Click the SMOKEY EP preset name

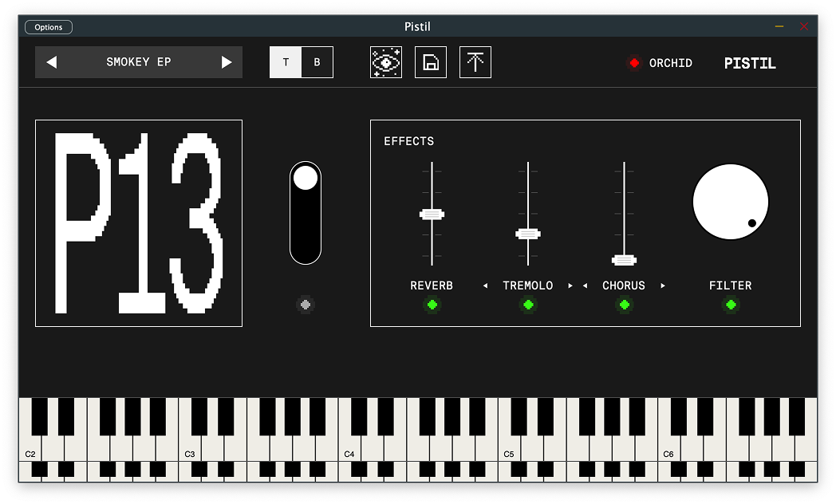[139, 62]
